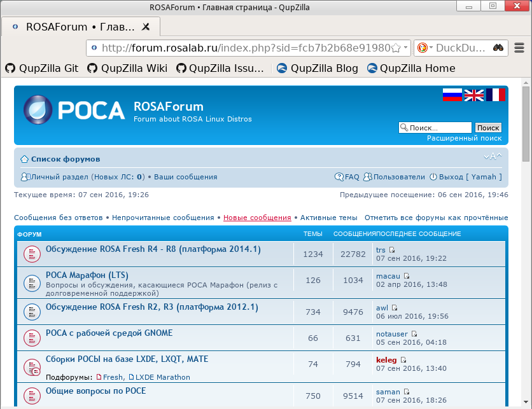View latest post icon next to trs
The height and width of the screenshot is (409, 532).
click(392, 250)
